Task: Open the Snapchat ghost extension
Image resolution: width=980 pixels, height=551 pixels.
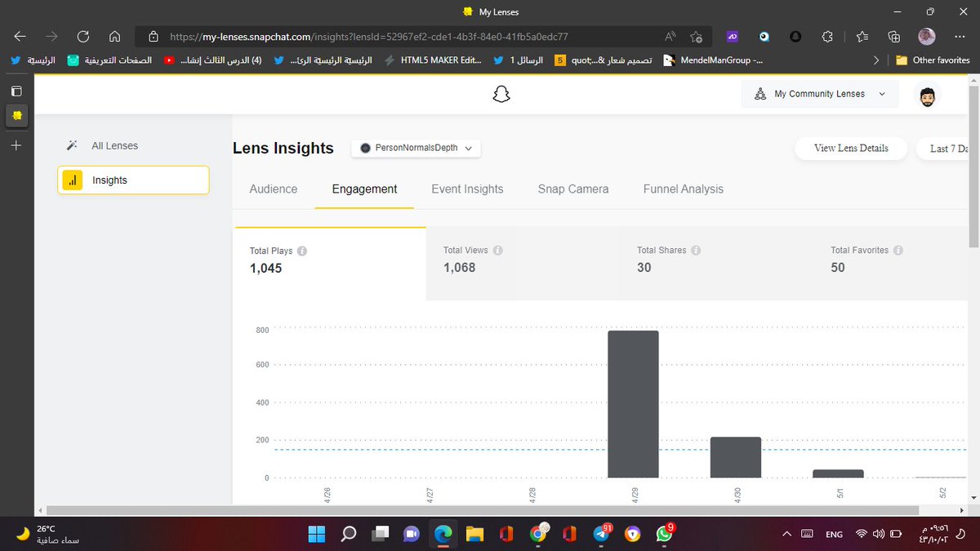Action: pos(795,37)
